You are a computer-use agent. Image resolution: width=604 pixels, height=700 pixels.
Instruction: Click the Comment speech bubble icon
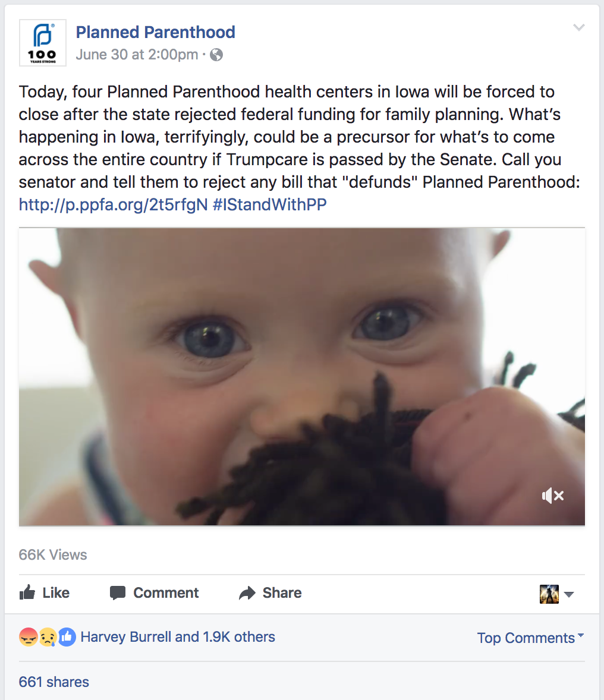pyautogui.click(x=118, y=593)
